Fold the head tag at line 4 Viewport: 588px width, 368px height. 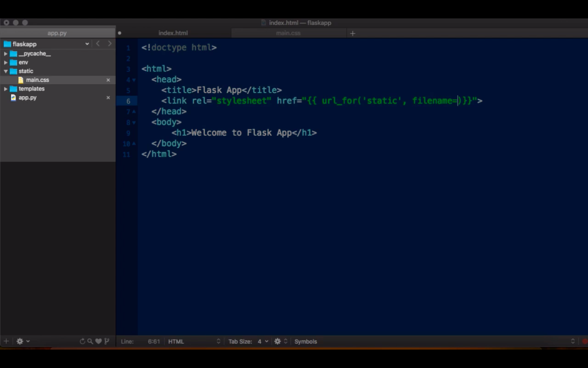pyautogui.click(x=134, y=80)
